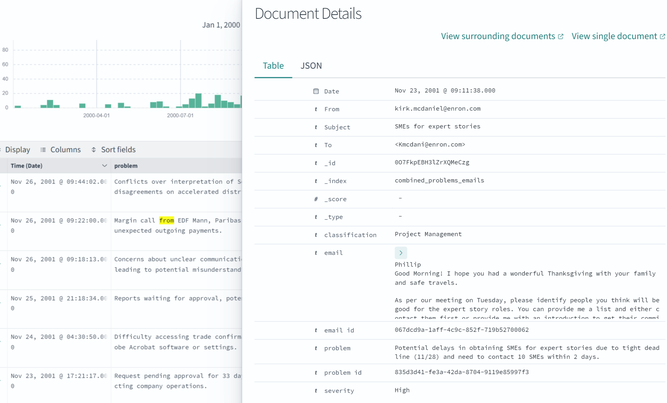
Task: Open the View single document link
Action: point(618,36)
